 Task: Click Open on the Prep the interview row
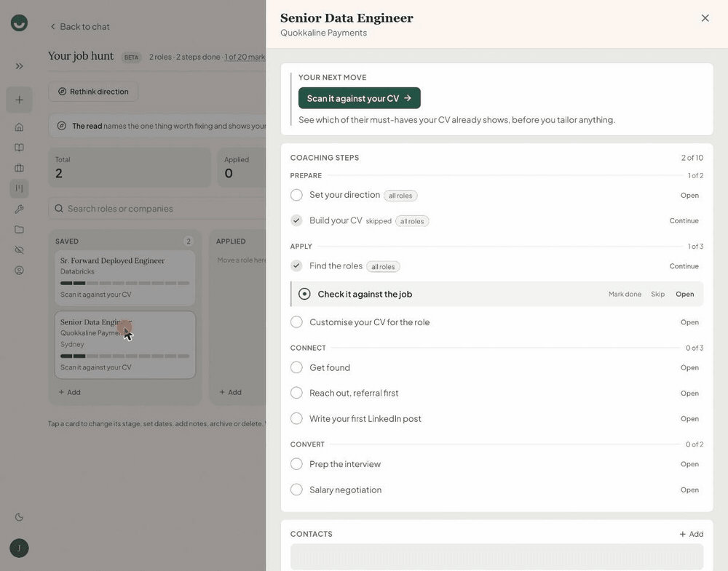click(x=689, y=464)
